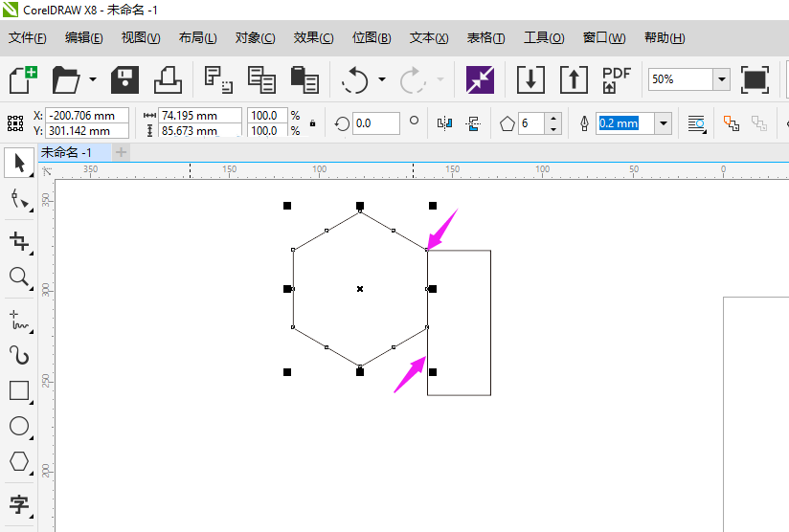Toggle vertical mirror button
789x532 pixels.
click(x=473, y=123)
